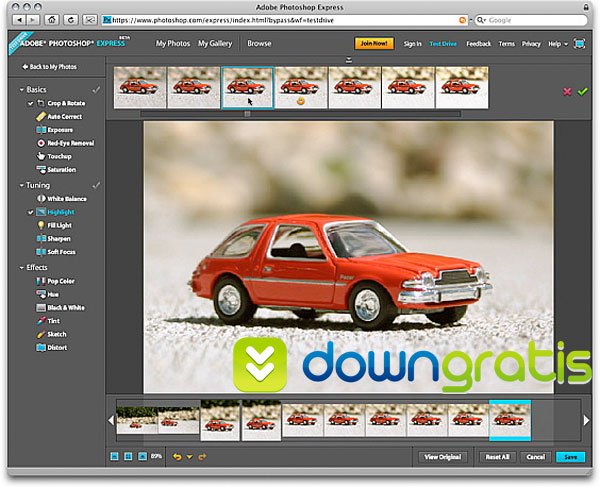Viewport: 600px width, 488px height.
Task: Accept highlight change with green checkmark
Action: [x=583, y=91]
